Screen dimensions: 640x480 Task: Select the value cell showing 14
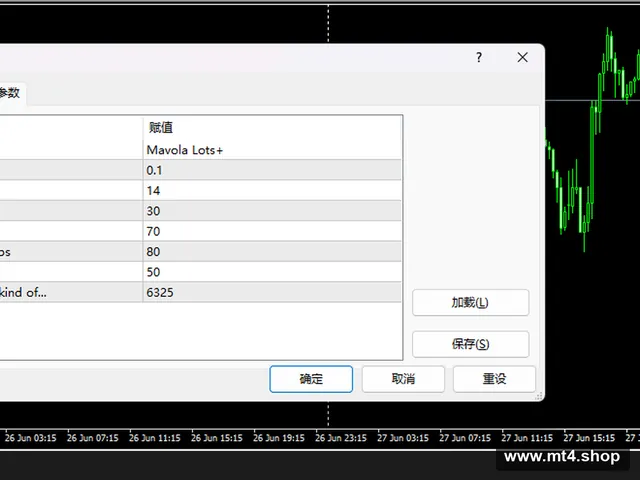point(272,191)
